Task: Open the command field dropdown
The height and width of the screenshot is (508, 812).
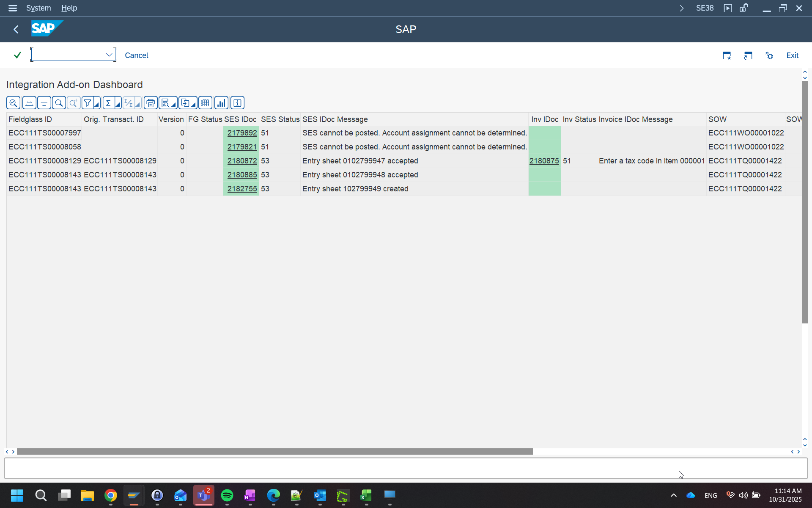Action: coord(109,55)
